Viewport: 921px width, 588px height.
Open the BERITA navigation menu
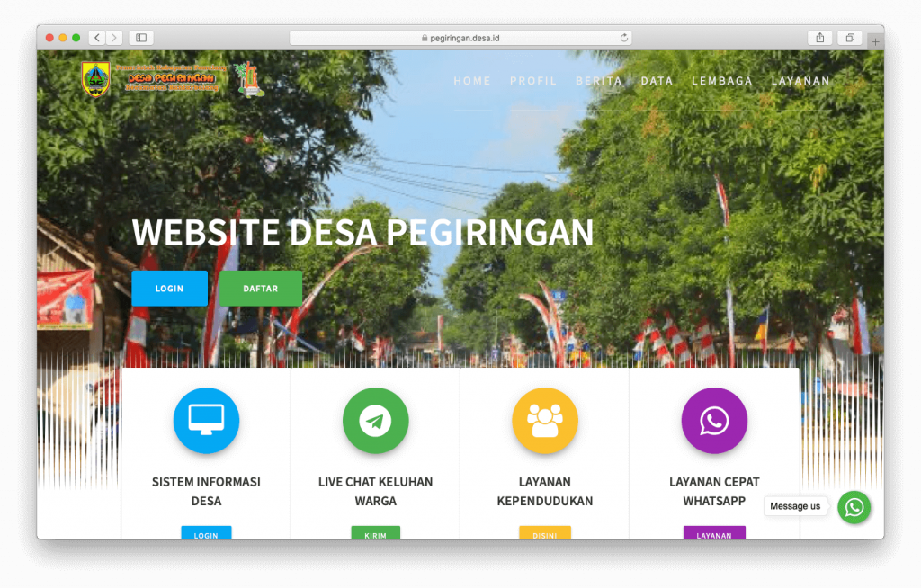tap(599, 81)
